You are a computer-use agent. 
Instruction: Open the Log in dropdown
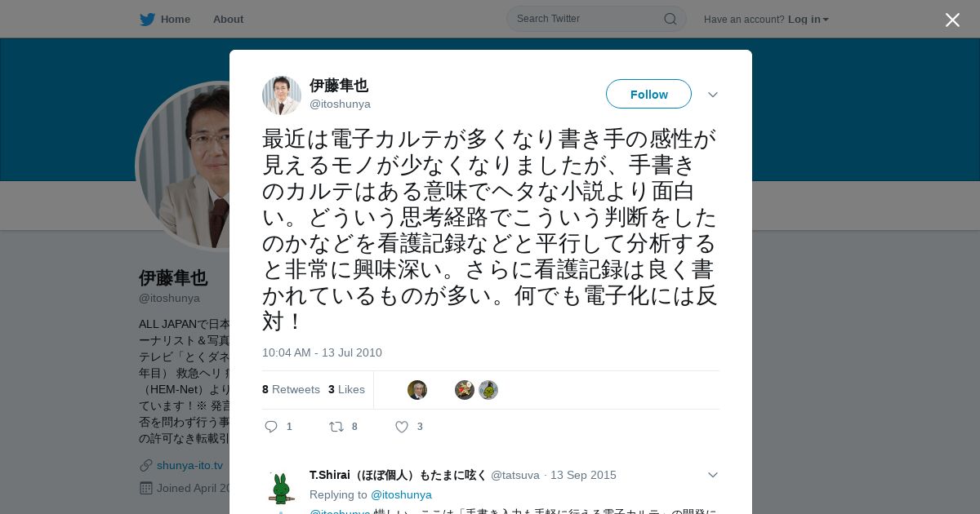pos(808,20)
